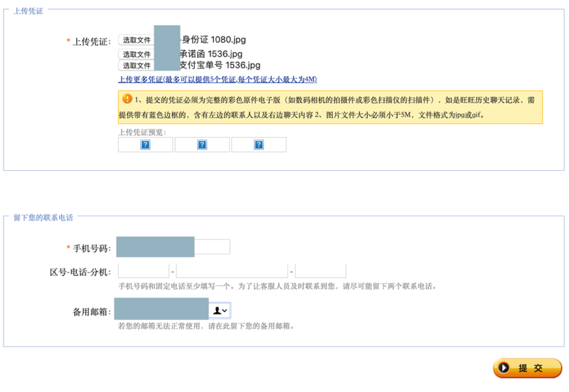Click the 上传凭证 section legend title
The width and height of the screenshot is (569, 392).
pos(28,11)
